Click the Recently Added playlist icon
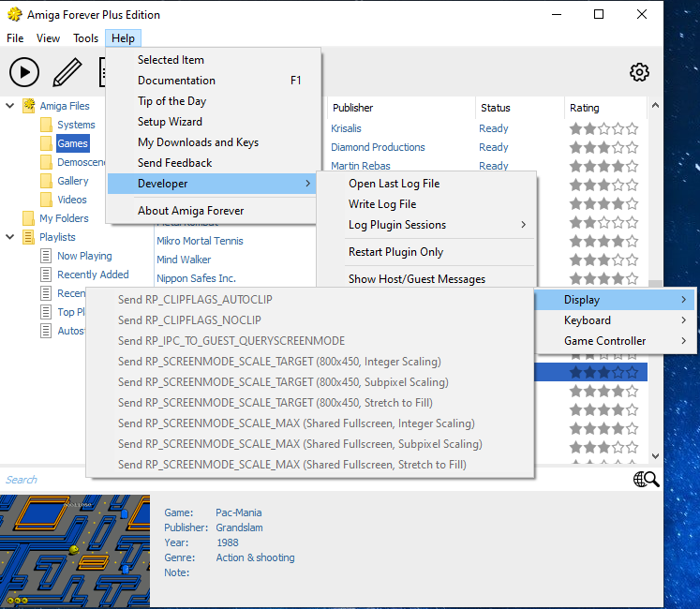Image resolution: width=700 pixels, height=609 pixels. tap(46, 275)
